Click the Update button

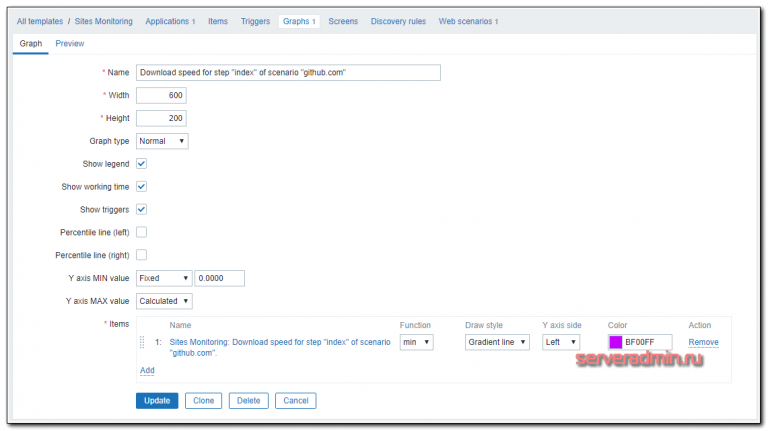[157, 401]
